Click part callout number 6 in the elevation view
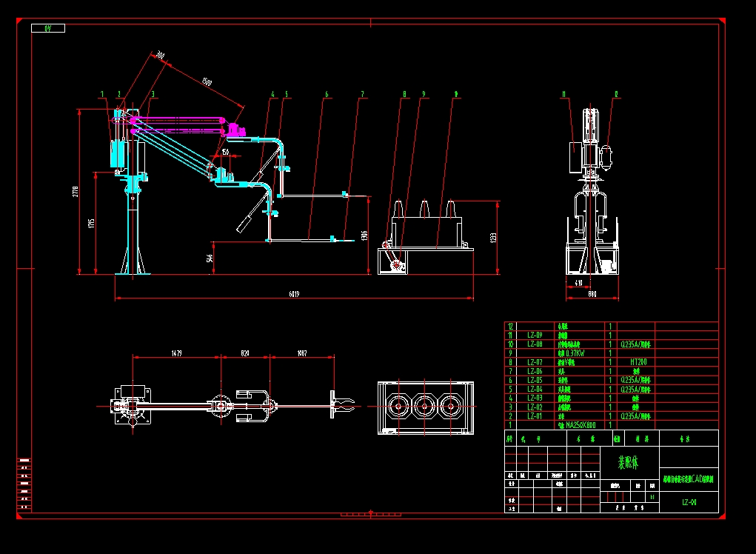The image size is (756, 554). click(327, 95)
